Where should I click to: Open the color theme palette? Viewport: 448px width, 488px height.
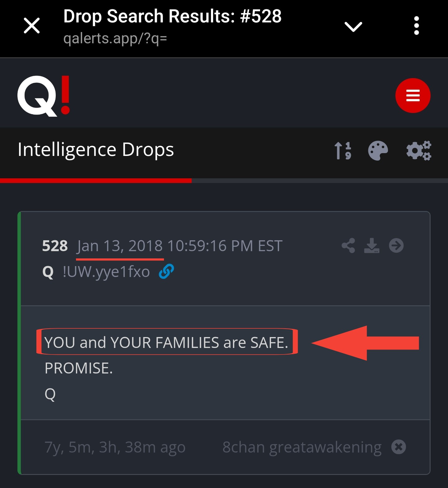click(378, 151)
